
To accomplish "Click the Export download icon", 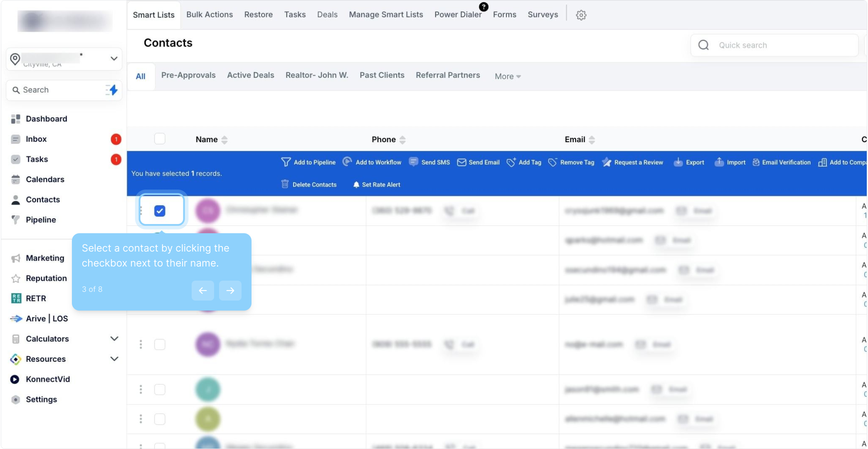I will [x=678, y=162].
